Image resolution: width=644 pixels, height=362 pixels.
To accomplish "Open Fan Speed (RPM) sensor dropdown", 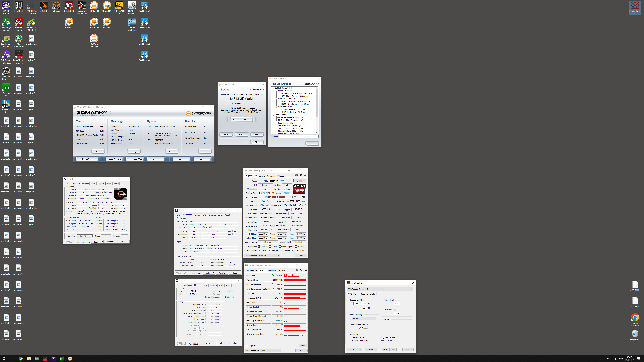I will pos(269,298).
